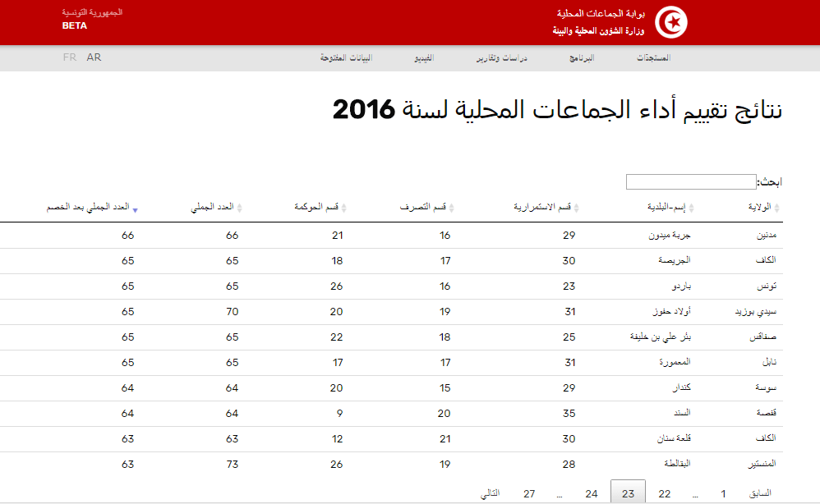Select the الجريصة municipality cell
Image resolution: width=820 pixels, height=504 pixels.
(x=675, y=260)
